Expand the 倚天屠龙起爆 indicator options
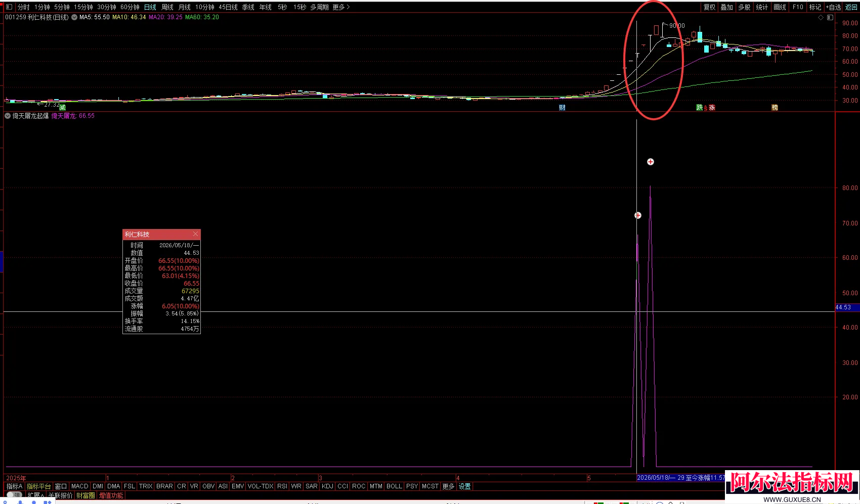The width and height of the screenshot is (860, 504). 8,116
